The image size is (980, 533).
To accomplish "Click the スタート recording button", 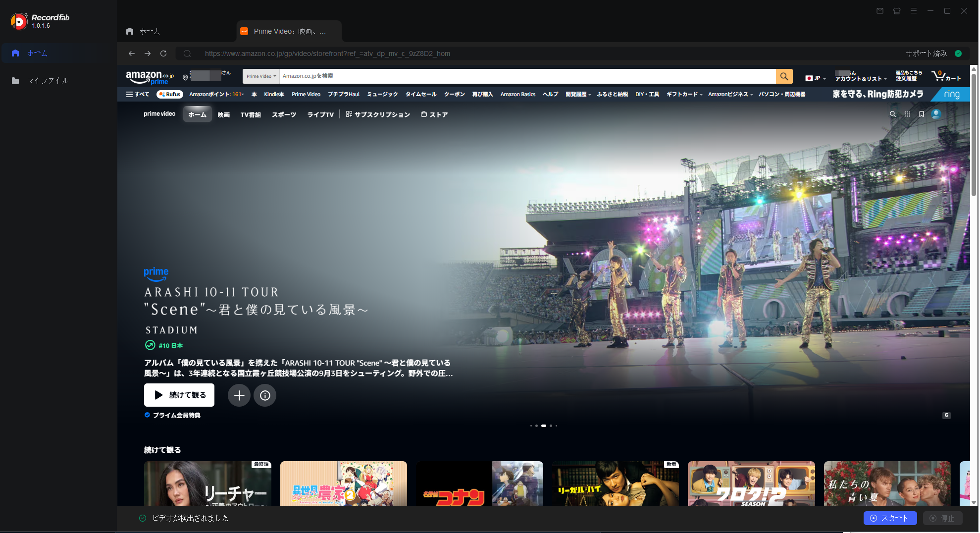I will (x=890, y=518).
